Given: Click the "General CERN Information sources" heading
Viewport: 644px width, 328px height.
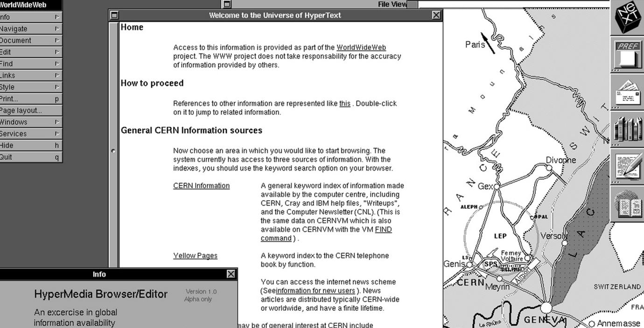Looking at the screenshot, I should (x=191, y=130).
